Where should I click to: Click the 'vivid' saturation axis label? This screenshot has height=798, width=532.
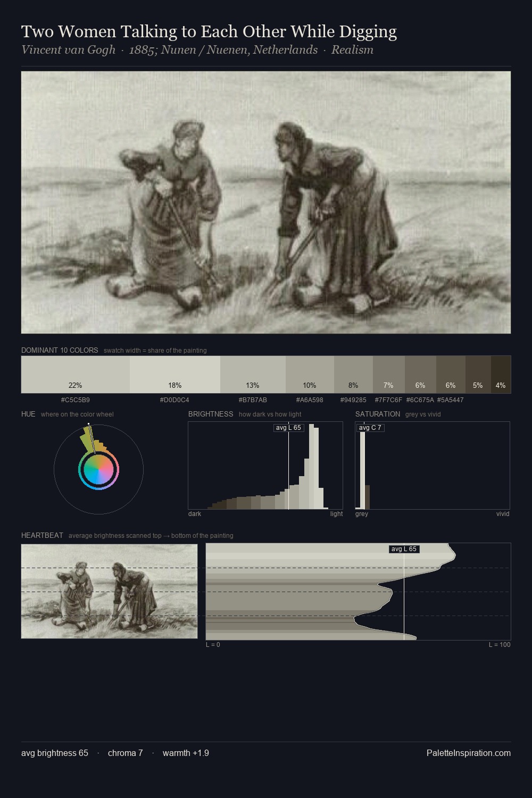(x=503, y=514)
